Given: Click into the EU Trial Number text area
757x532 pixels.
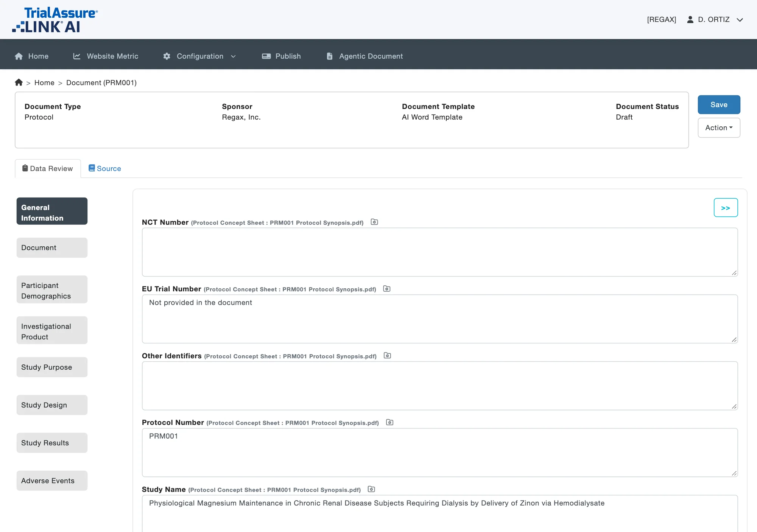Looking at the screenshot, I should pyautogui.click(x=440, y=319).
